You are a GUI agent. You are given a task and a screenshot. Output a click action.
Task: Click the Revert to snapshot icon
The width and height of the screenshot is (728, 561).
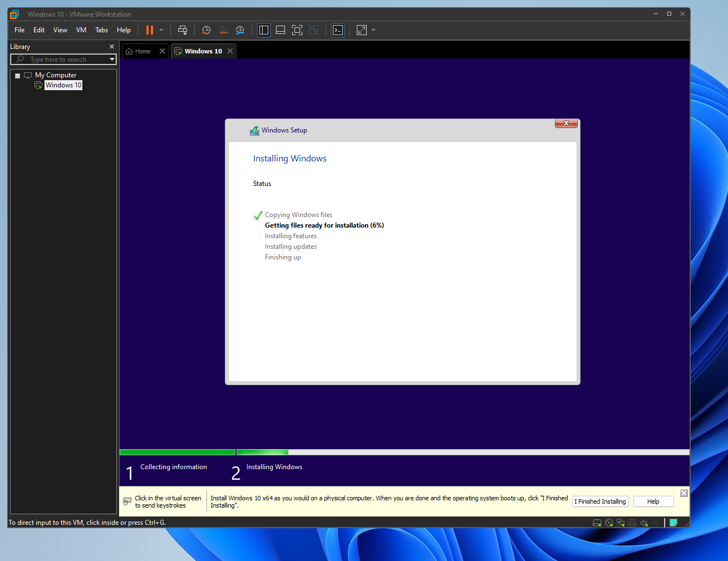click(x=223, y=30)
